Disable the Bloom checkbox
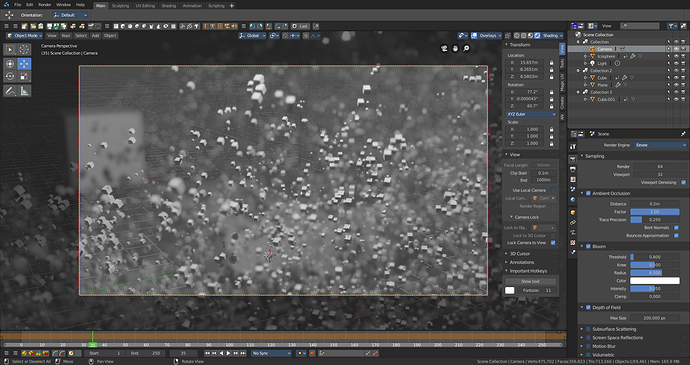 tap(588, 246)
